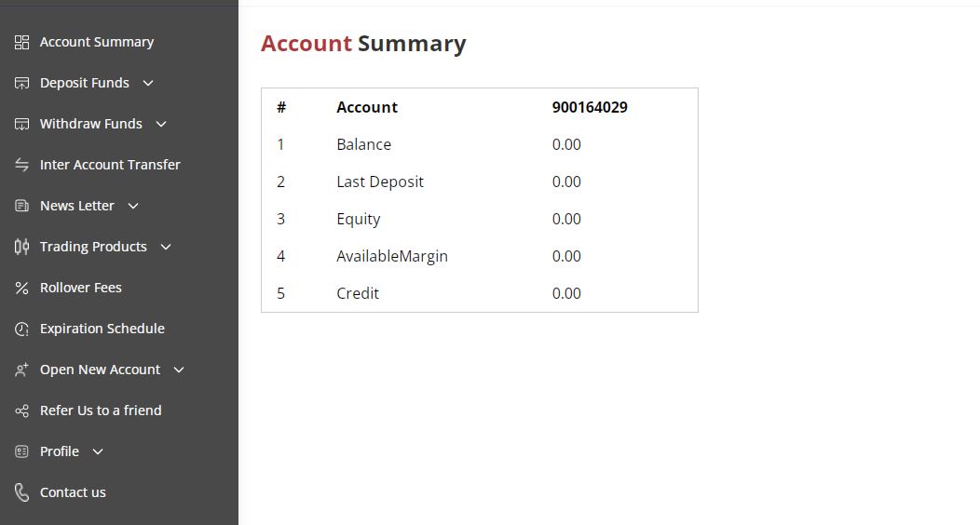
Task: Click account number 900164029
Action: tap(590, 107)
